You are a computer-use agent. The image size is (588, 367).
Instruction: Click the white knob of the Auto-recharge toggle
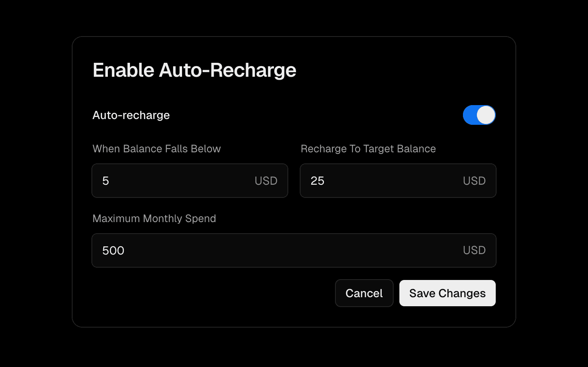click(x=486, y=115)
